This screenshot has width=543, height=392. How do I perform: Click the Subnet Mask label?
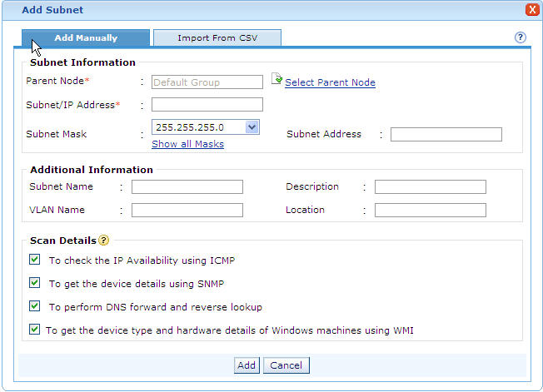click(x=56, y=134)
